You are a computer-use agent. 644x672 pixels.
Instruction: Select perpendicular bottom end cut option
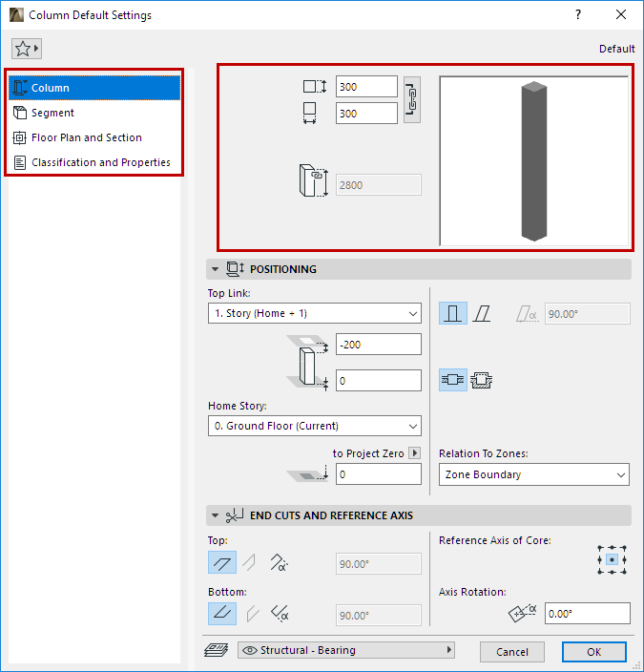(253, 614)
